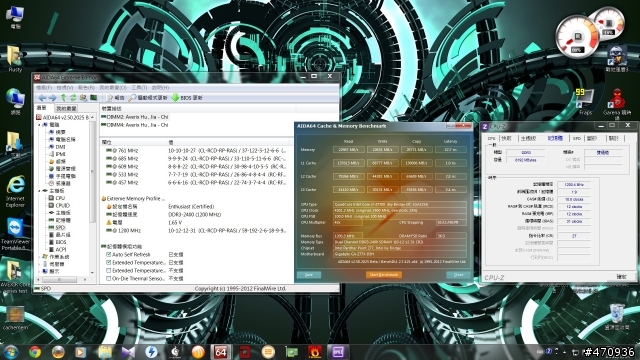The image size is (640, 360).
Task: Click Google Chrome in the taskbar
Action: 35,352
